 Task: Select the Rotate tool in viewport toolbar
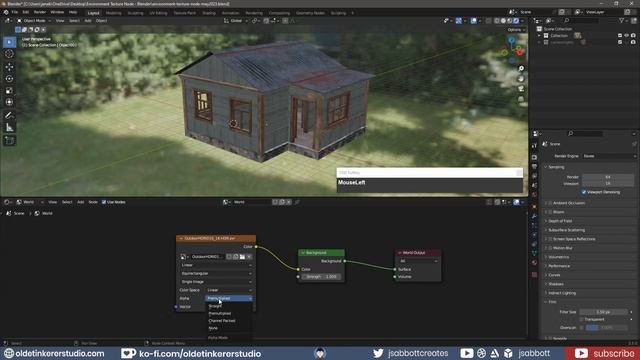pos(9,79)
